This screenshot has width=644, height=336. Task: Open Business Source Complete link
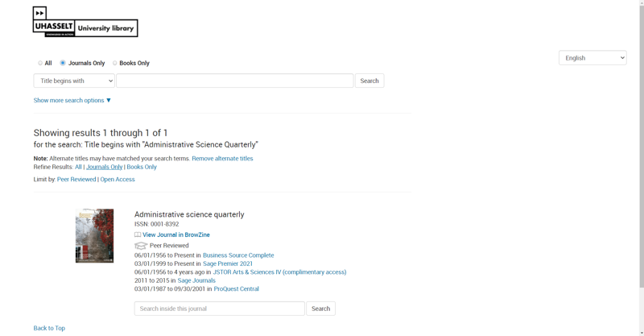click(x=238, y=255)
